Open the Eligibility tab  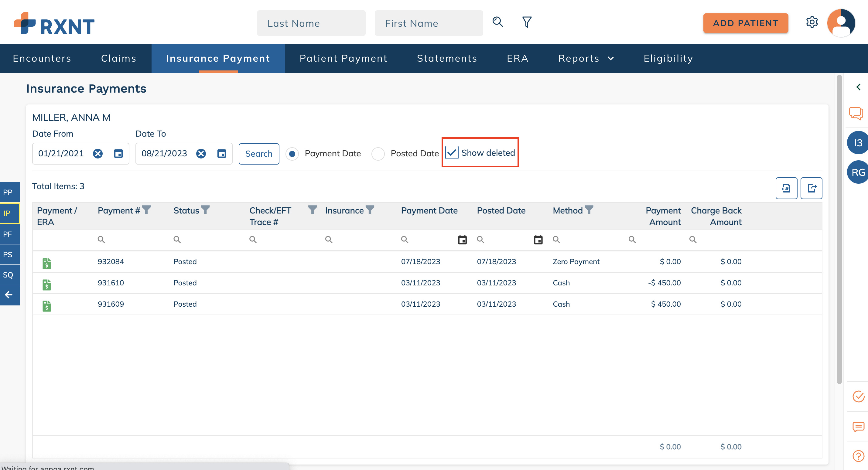[x=668, y=58]
